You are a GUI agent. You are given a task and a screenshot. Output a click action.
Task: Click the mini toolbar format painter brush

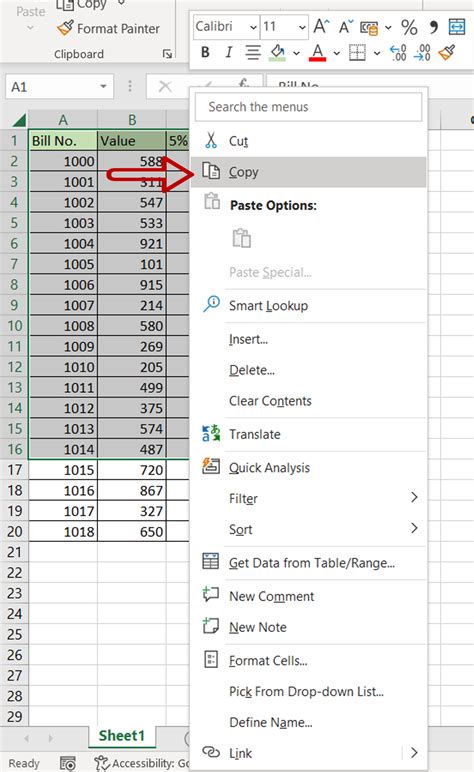coord(447,52)
